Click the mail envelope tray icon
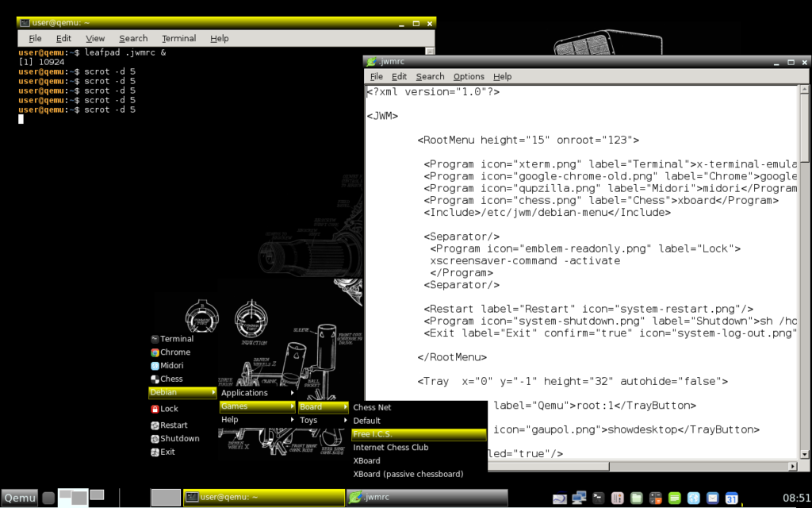The width and height of the screenshot is (812, 508). 713,498
